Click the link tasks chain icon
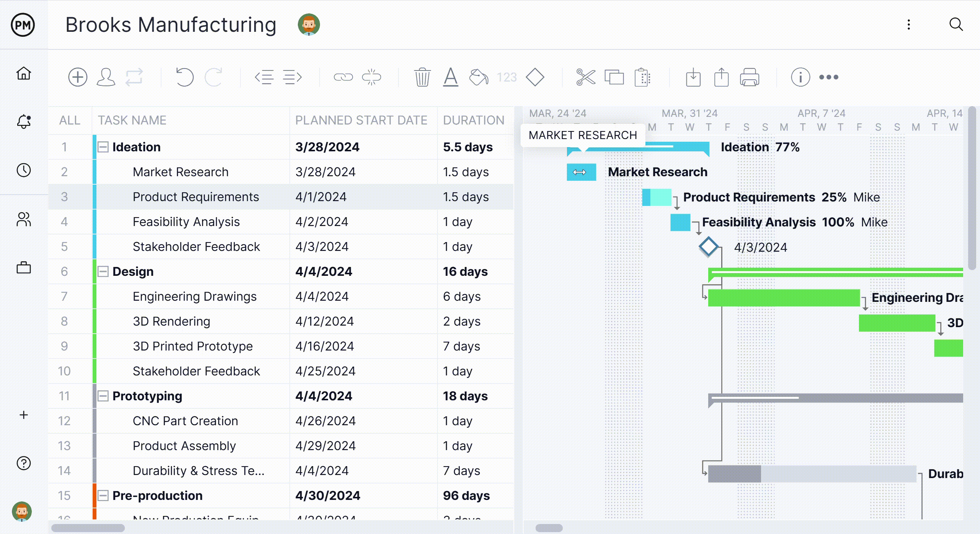Viewport: 980px width, 534px height. point(343,77)
